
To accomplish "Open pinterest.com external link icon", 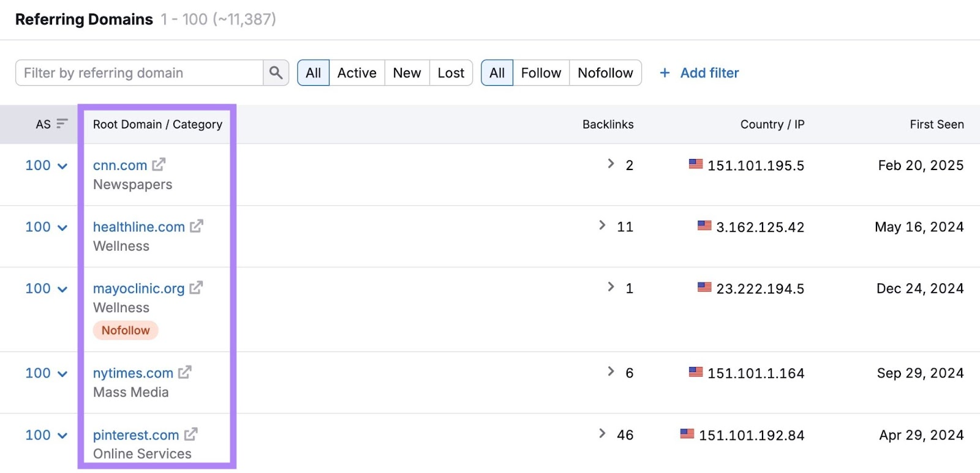I will tap(190, 434).
